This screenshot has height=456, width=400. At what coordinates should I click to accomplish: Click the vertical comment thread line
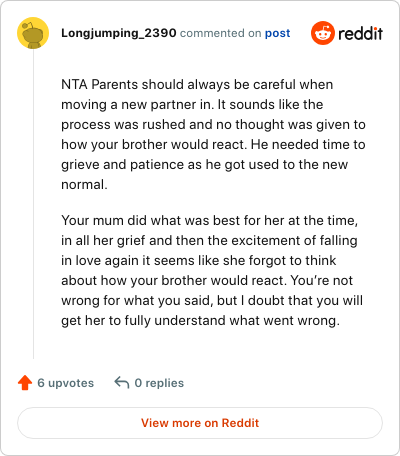[33, 204]
